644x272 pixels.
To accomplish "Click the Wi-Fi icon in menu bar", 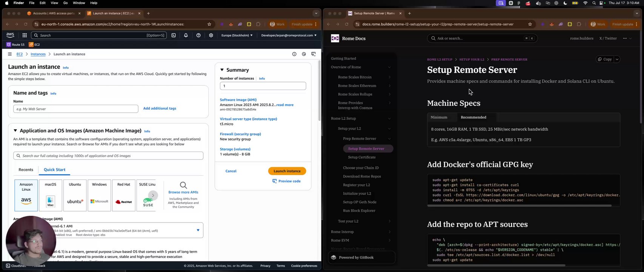I will click(x=585, y=3).
